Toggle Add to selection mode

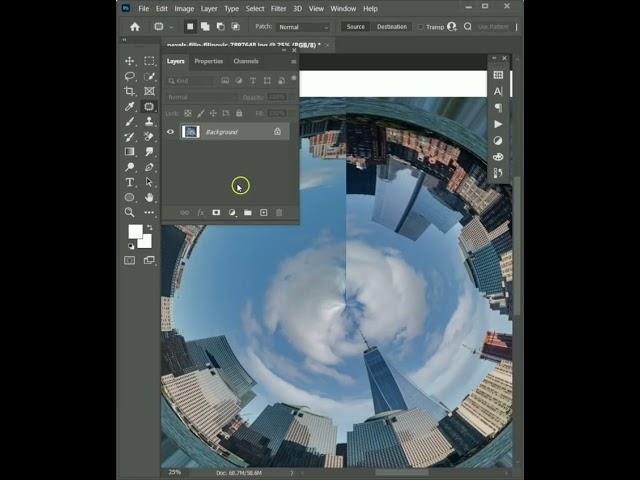tap(205, 27)
